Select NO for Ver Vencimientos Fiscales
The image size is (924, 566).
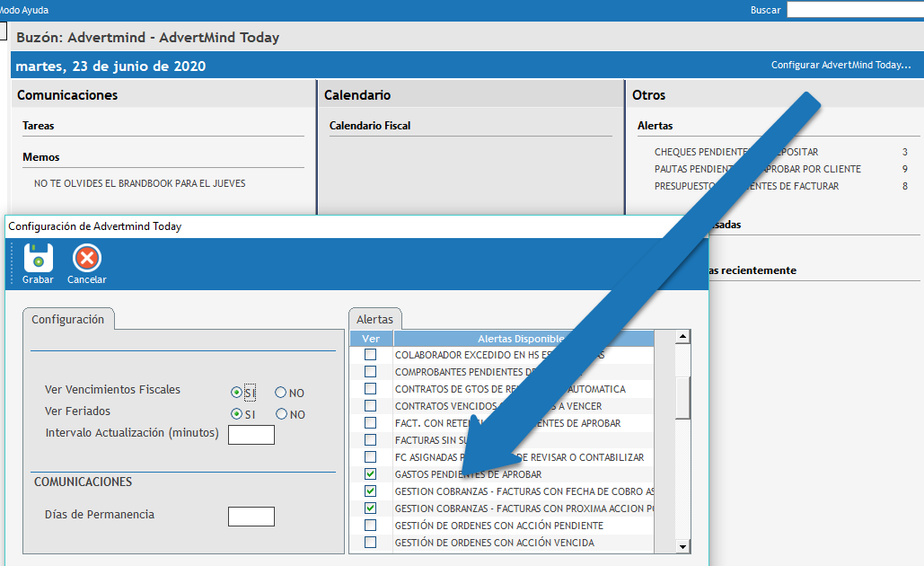coord(281,393)
